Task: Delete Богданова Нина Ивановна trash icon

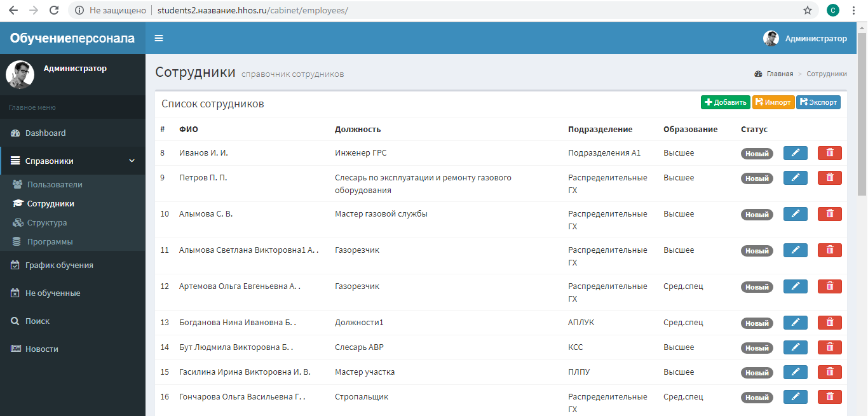Action: coord(830,323)
